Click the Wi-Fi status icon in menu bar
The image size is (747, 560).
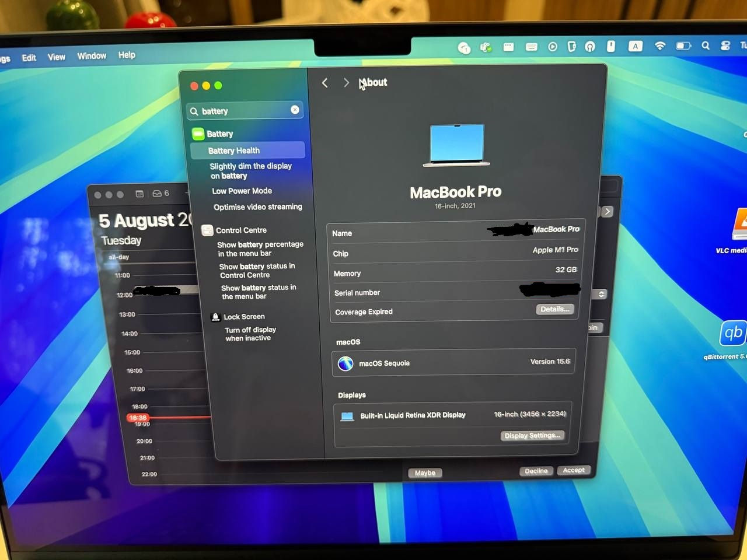coord(660,45)
